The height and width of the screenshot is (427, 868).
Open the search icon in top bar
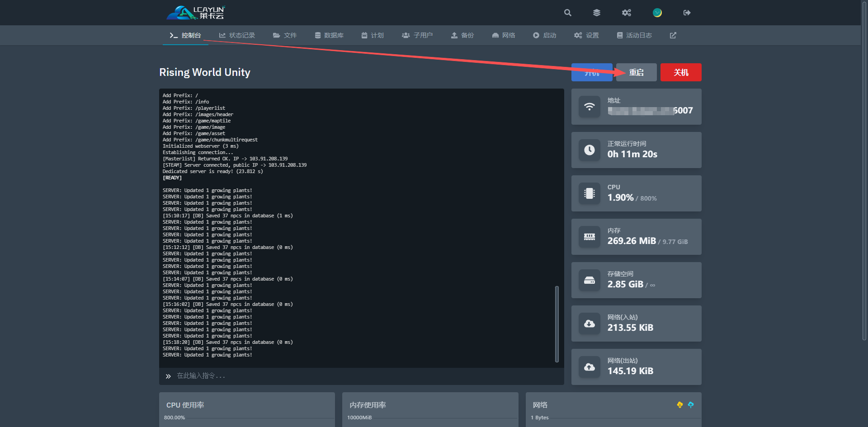[x=568, y=13]
